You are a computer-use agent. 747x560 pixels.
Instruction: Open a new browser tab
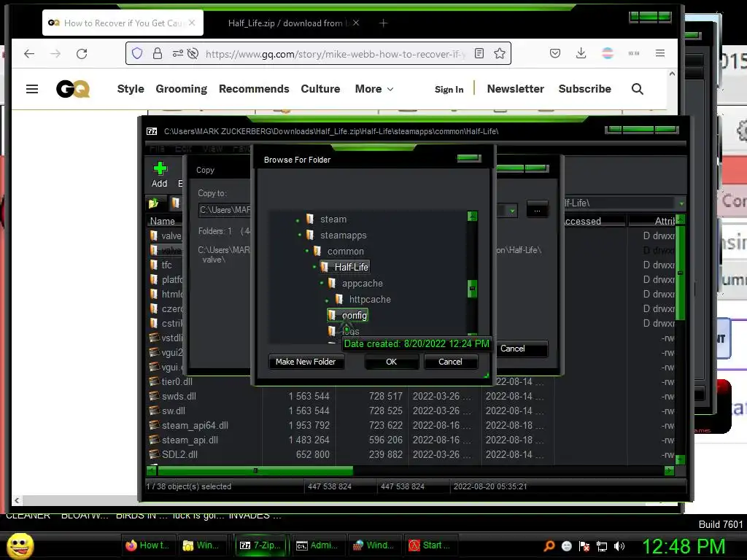pyautogui.click(x=383, y=23)
